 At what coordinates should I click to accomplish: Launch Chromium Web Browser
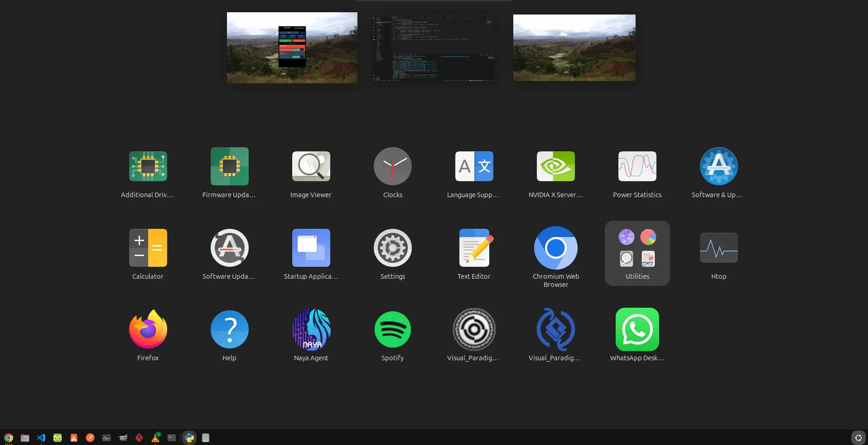555,248
